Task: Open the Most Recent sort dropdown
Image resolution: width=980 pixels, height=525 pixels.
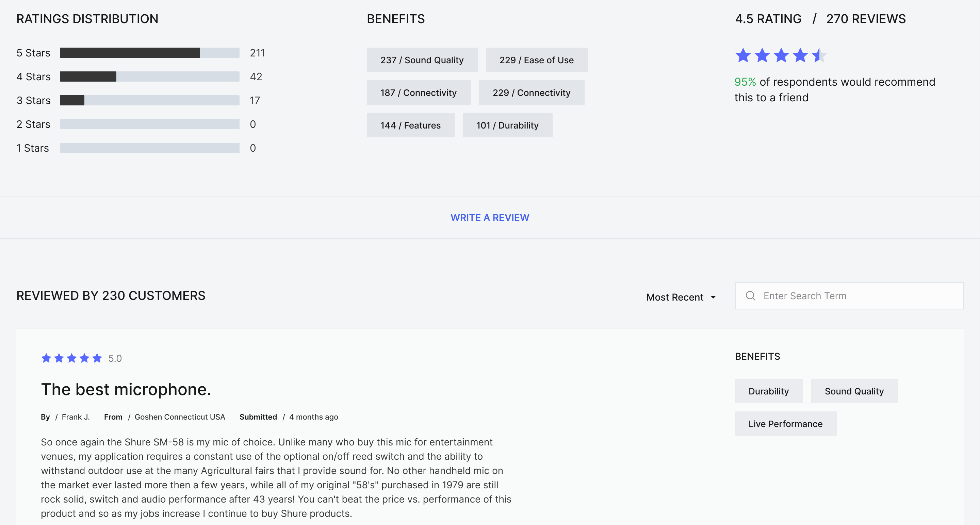Action: tap(675, 297)
